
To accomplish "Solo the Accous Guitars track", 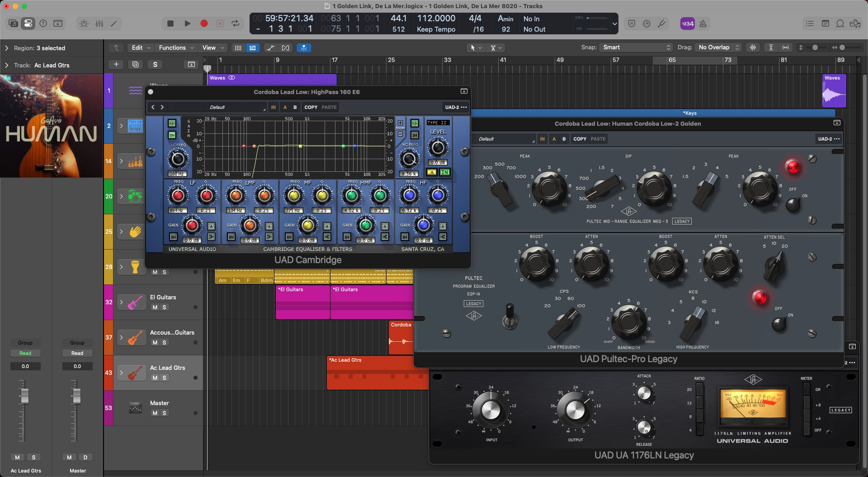I will point(165,343).
